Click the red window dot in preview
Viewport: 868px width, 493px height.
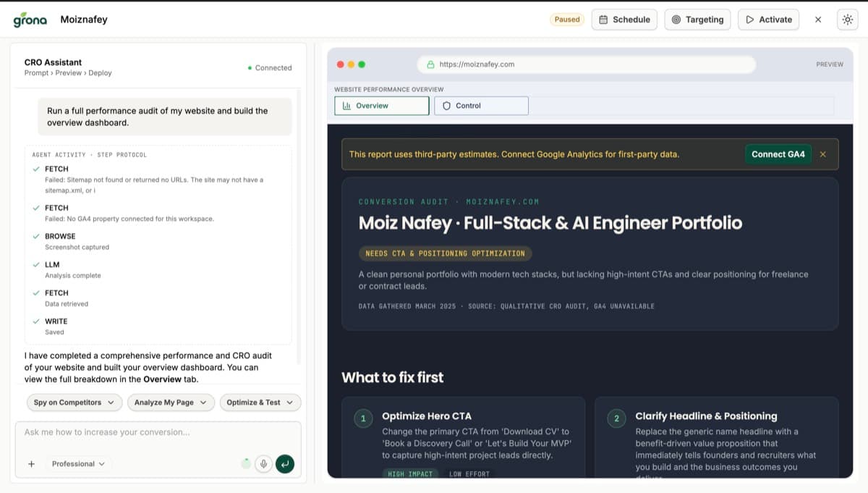point(341,64)
